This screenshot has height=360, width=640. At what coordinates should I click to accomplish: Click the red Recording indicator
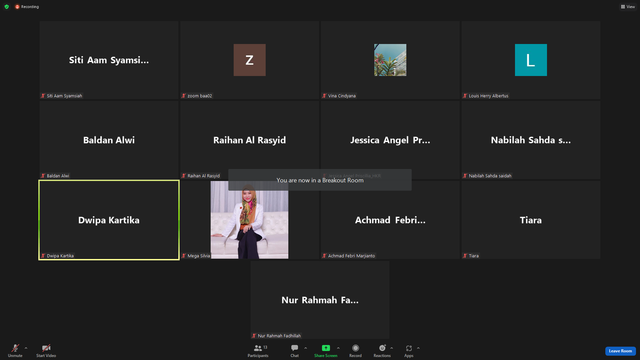27,7
